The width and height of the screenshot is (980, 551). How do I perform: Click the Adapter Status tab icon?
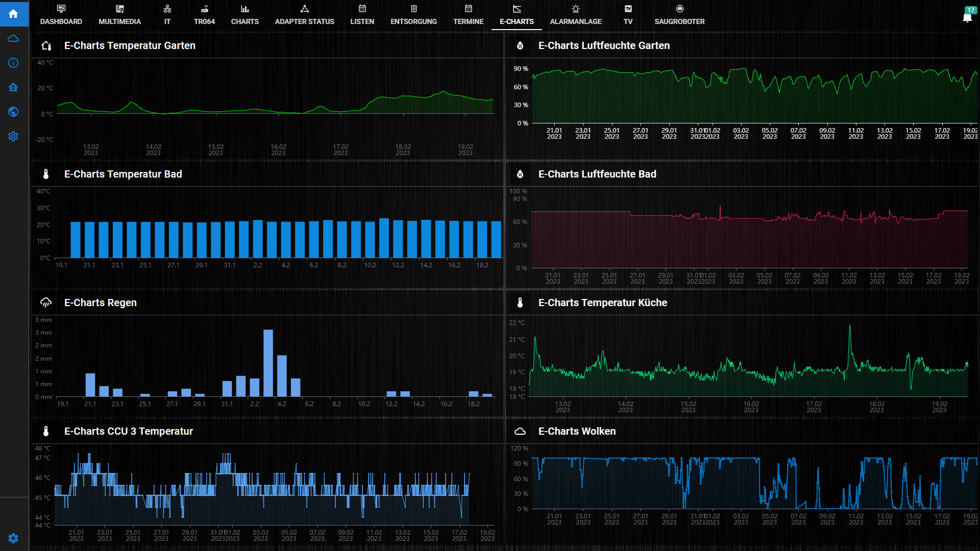tap(305, 9)
